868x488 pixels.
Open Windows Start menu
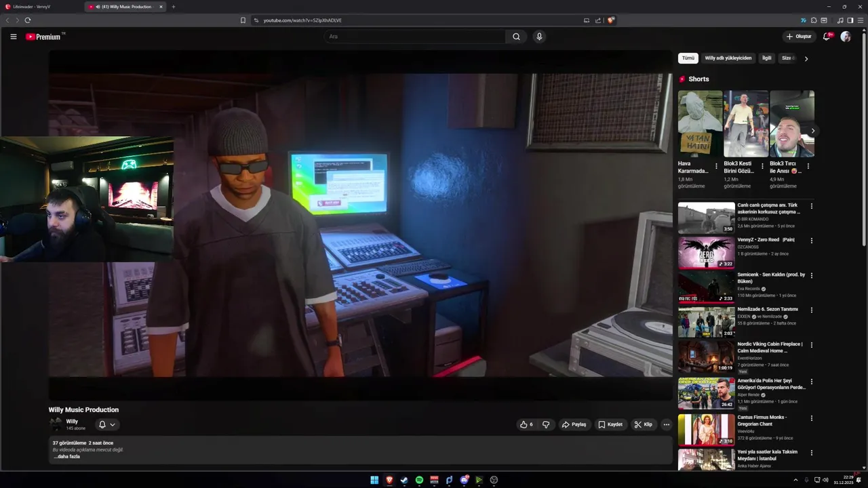[x=374, y=480]
